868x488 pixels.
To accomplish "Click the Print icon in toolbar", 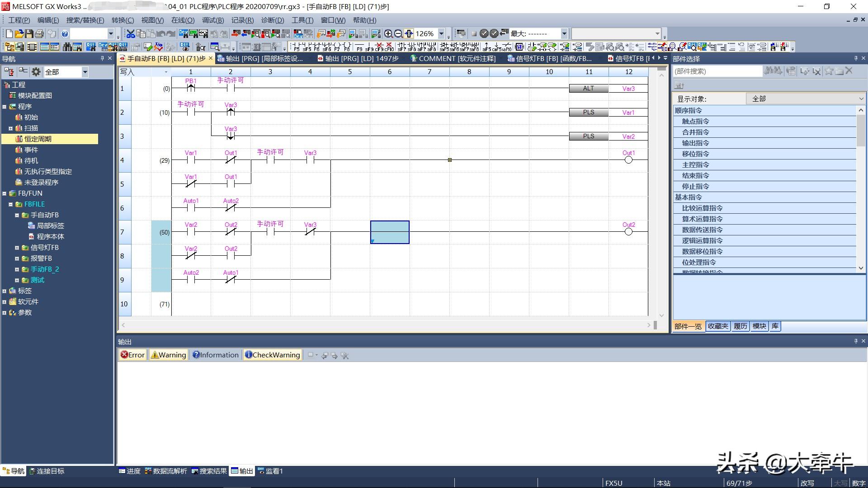I will [40, 33].
